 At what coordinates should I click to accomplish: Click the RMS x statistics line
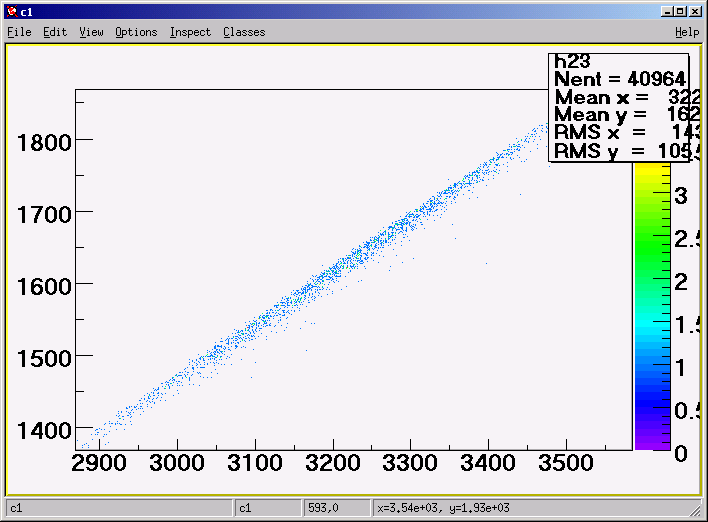pyautogui.click(x=627, y=132)
